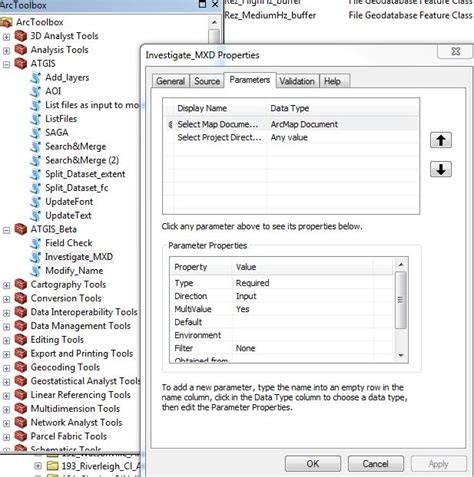Click the Geocoding Tools toolbox icon
This screenshot has width=474, height=477.
pos(21,367)
